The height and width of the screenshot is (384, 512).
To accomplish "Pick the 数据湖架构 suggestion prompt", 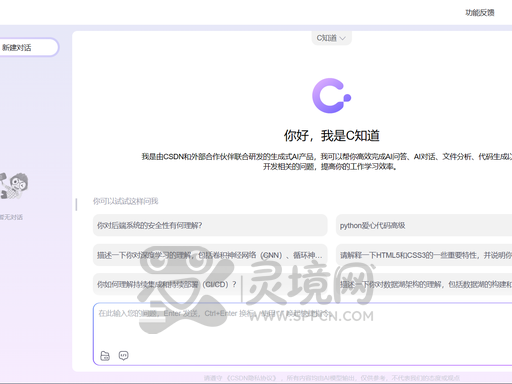I will point(424,284).
